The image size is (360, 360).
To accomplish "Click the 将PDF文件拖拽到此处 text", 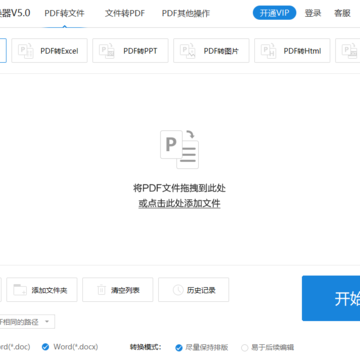I will 179,188.
